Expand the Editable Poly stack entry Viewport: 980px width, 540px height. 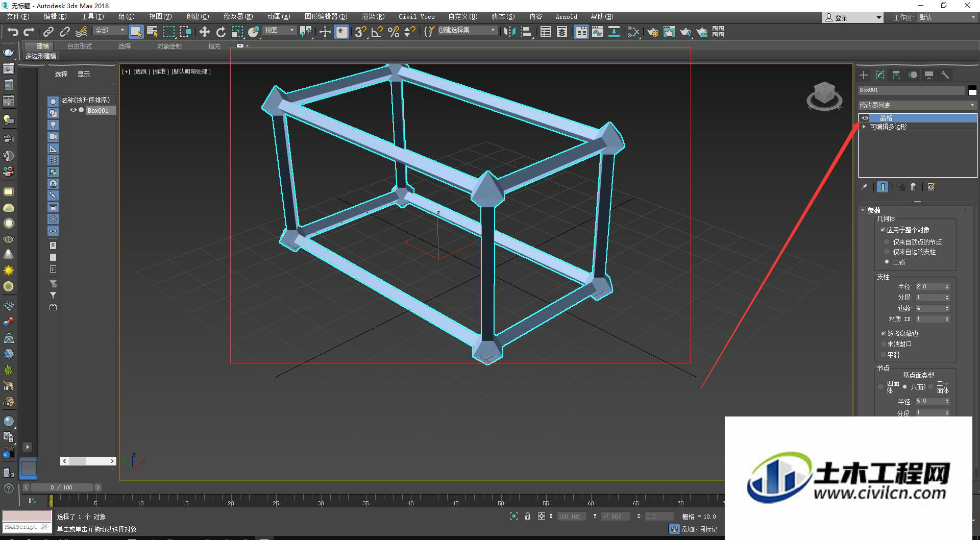pyautogui.click(x=864, y=127)
